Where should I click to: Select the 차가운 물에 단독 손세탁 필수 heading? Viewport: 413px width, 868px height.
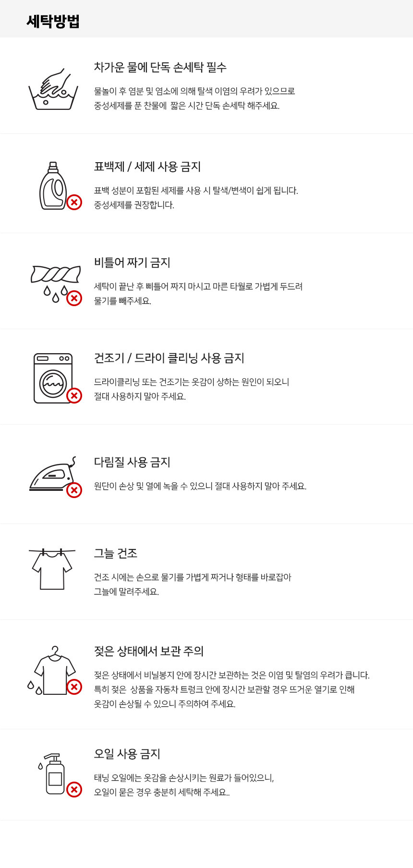point(160,67)
